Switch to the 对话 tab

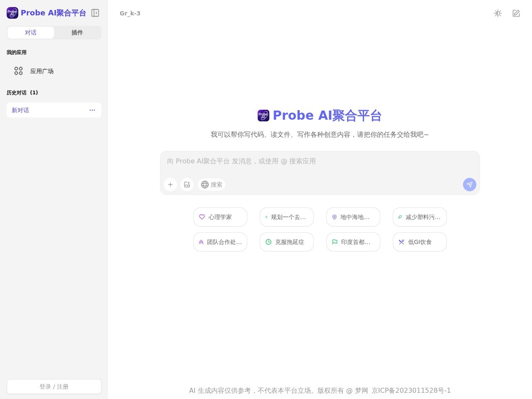[x=31, y=32]
